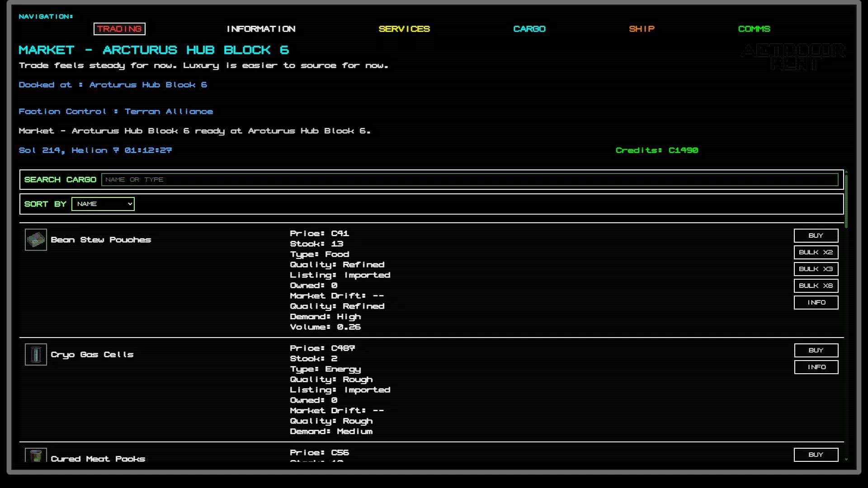Click the Bean Stew Pouches item icon
The image size is (868, 488).
click(36, 239)
